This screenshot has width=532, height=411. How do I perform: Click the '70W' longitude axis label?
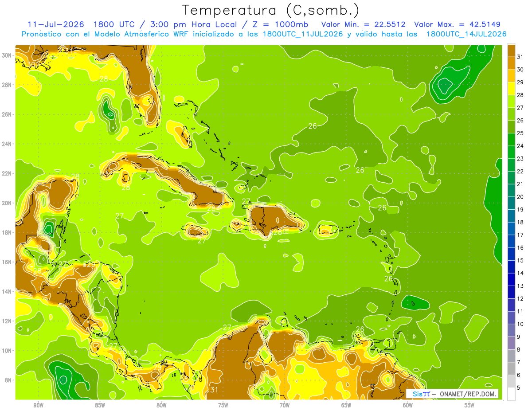pos(285,405)
